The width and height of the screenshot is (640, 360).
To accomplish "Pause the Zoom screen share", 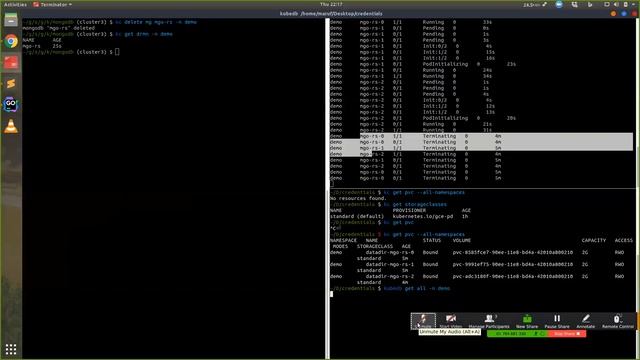I will coord(557,320).
